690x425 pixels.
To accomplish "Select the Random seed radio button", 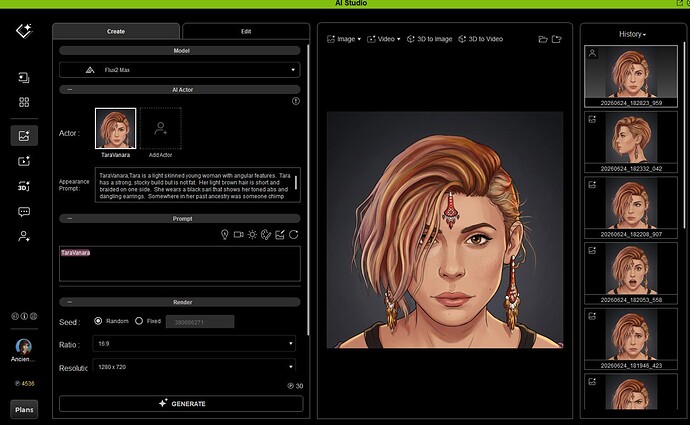I will tap(98, 321).
